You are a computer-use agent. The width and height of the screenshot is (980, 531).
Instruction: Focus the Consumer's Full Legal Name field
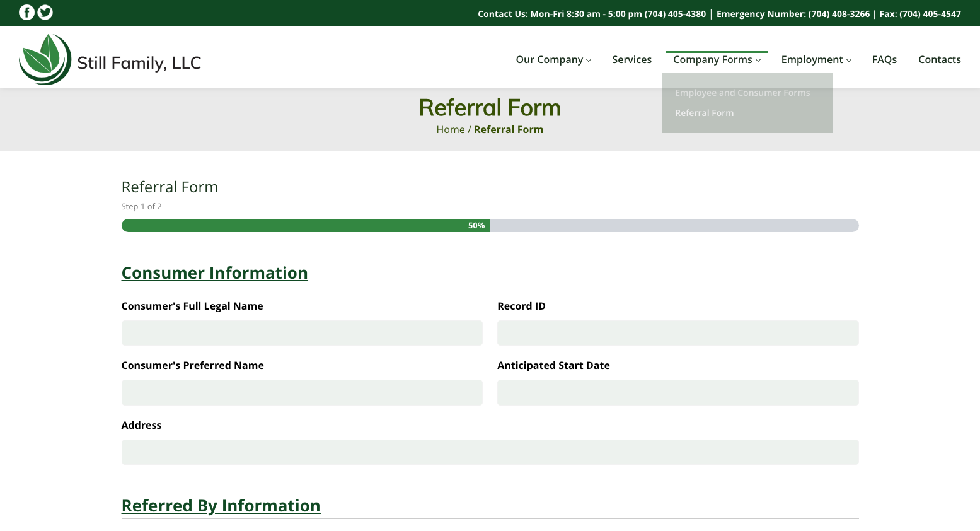coord(302,333)
